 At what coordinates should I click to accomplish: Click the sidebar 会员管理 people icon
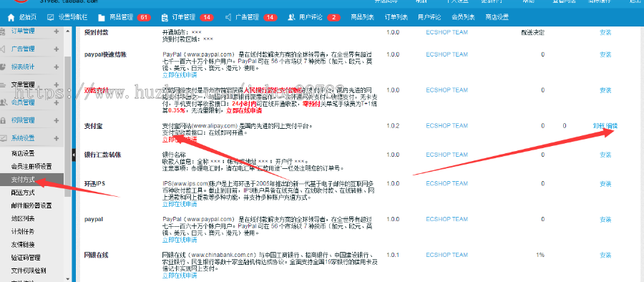tap(4, 102)
